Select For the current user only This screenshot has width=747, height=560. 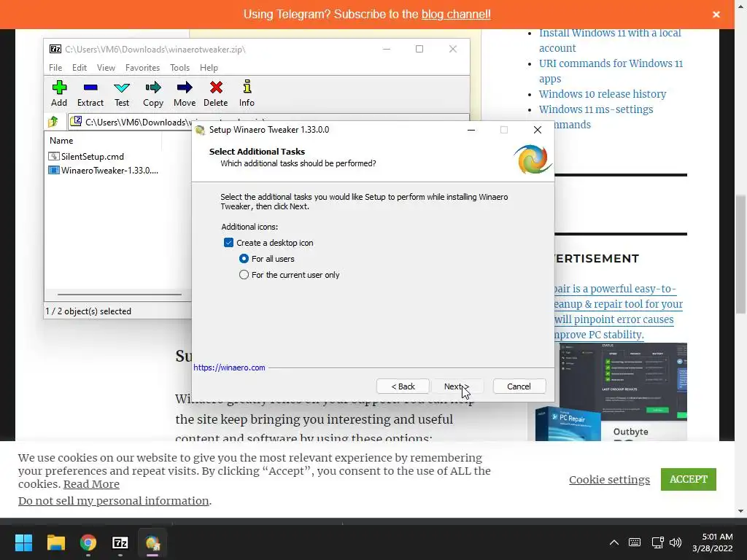244,275
